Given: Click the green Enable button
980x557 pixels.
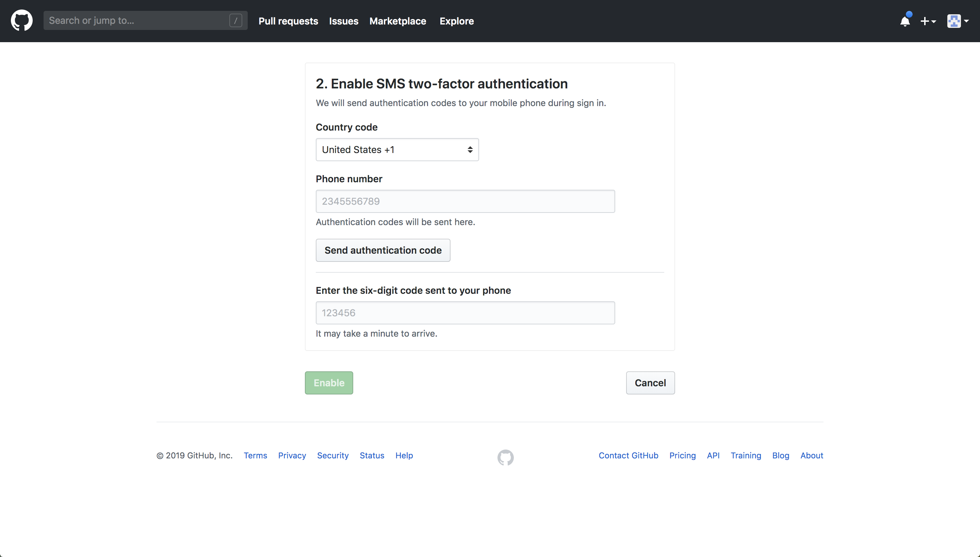Looking at the screenshot, I should (329, 383).
